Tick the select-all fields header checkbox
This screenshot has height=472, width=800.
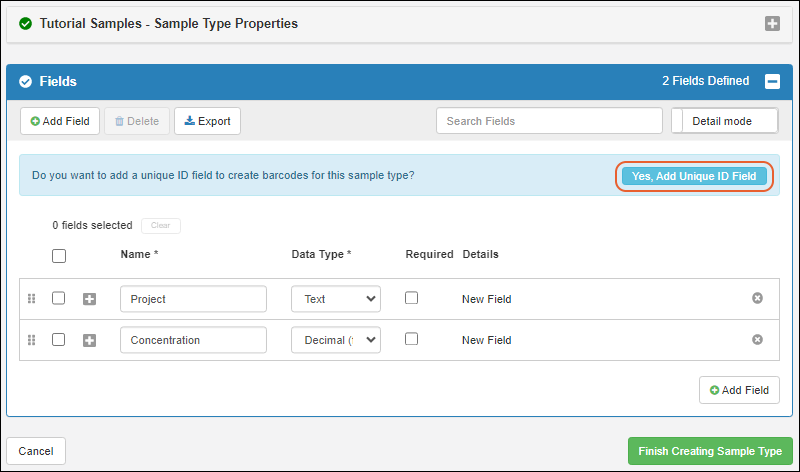click(x=59, y=256)
